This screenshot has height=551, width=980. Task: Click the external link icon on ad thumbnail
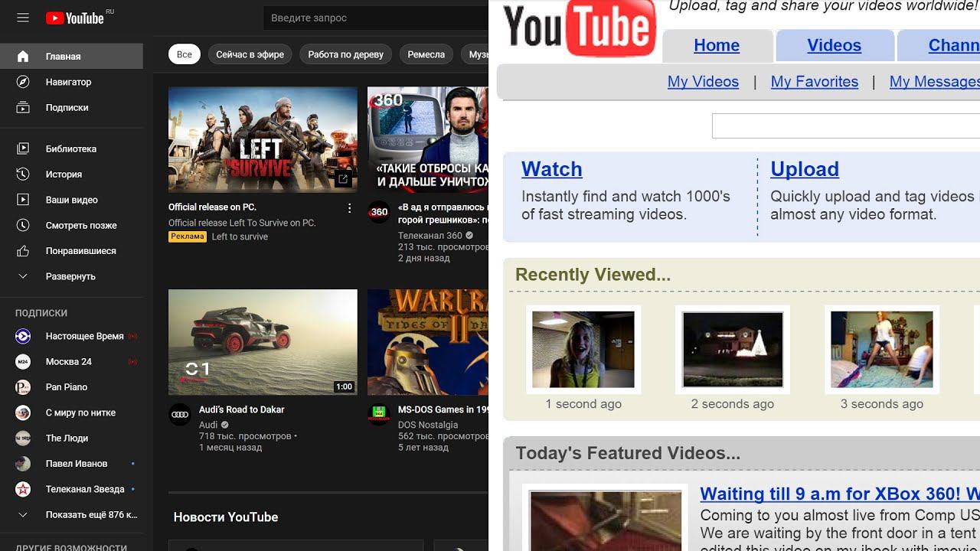tap(343, 178)
